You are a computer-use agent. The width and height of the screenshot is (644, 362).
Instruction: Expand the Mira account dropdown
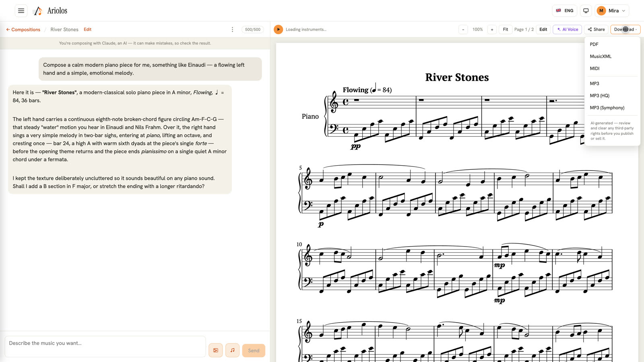(612, 11)
